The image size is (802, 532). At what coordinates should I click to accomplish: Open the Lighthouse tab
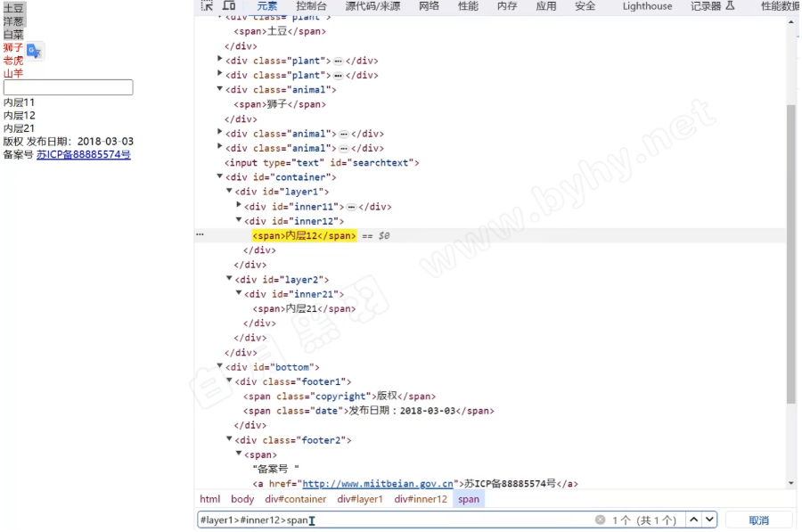coord(647,6)
